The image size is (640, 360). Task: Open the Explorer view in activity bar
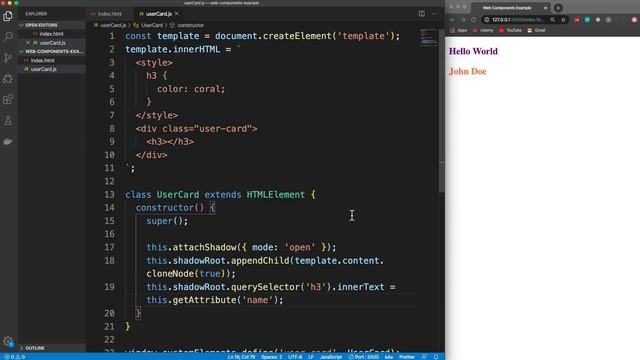click(8, 16)
